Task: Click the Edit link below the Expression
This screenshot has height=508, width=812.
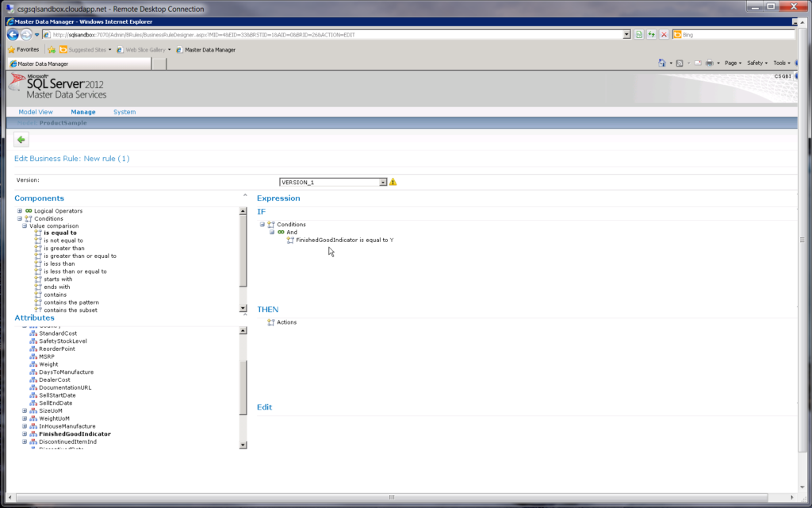Action: click(x=264, y=406)
